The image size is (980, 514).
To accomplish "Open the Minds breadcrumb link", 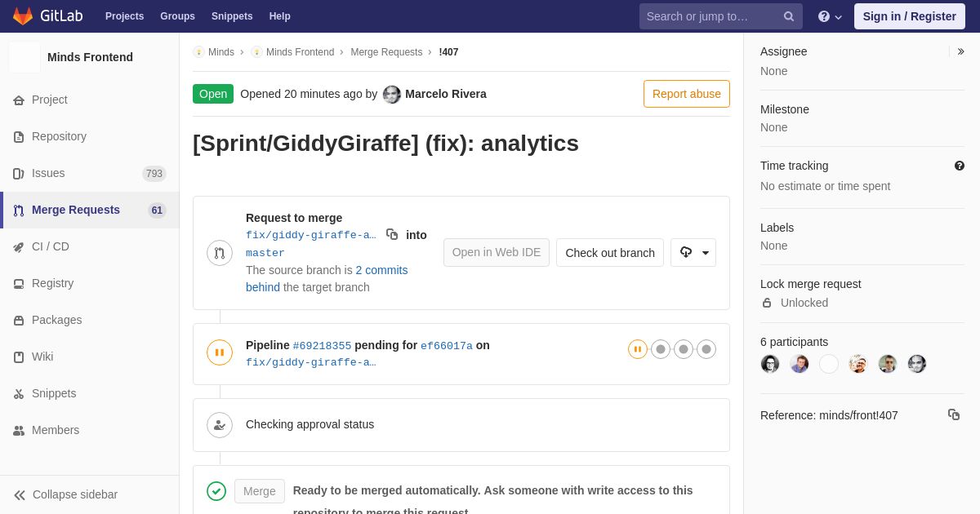I will (x=214, y=52).
